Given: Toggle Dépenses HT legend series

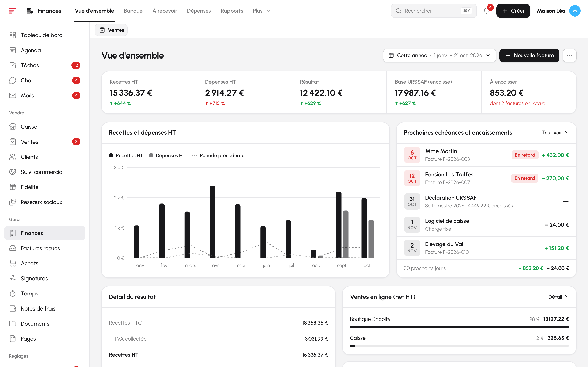Looking at the screenshot, I should (167, 155).
